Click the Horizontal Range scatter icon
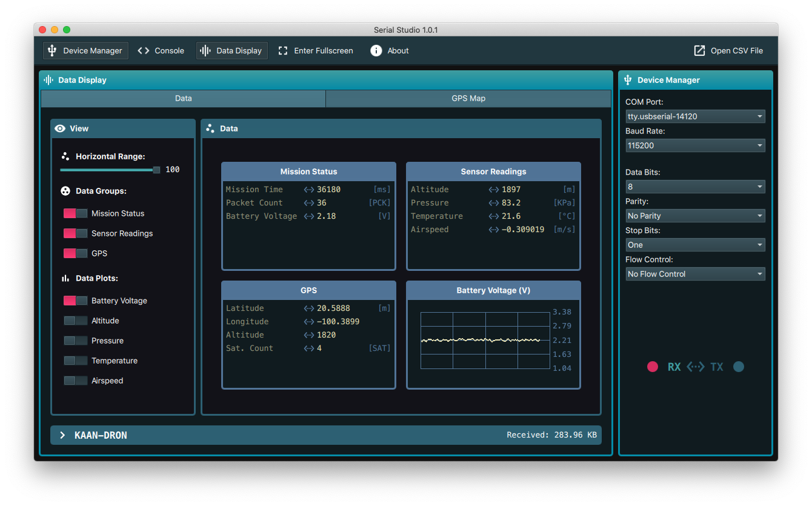This screenshot has width=812, height=506. [65, 156]
